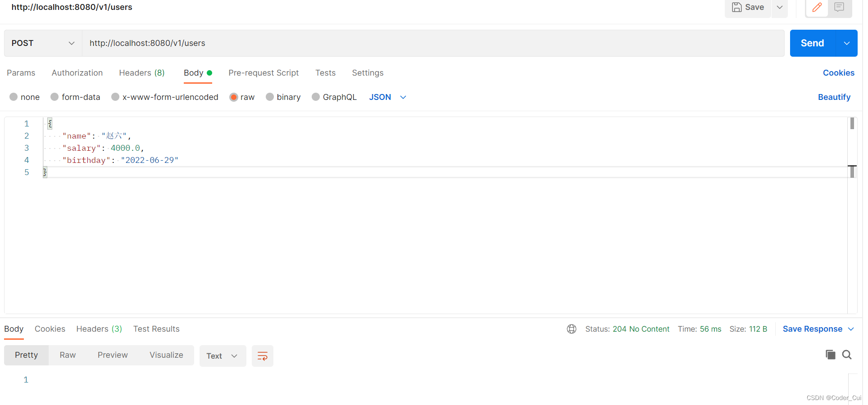Open the Pre-request Script tab

(x=264, y=73)
